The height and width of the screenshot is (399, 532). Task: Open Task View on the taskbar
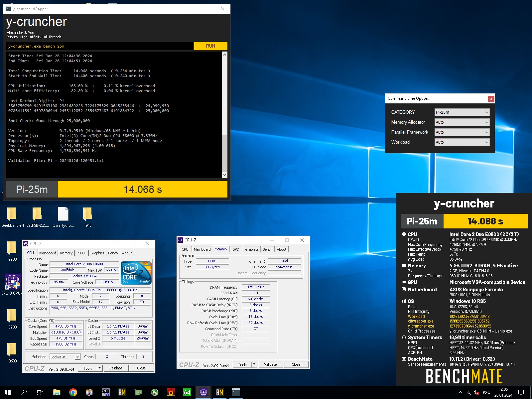point(40,392)
